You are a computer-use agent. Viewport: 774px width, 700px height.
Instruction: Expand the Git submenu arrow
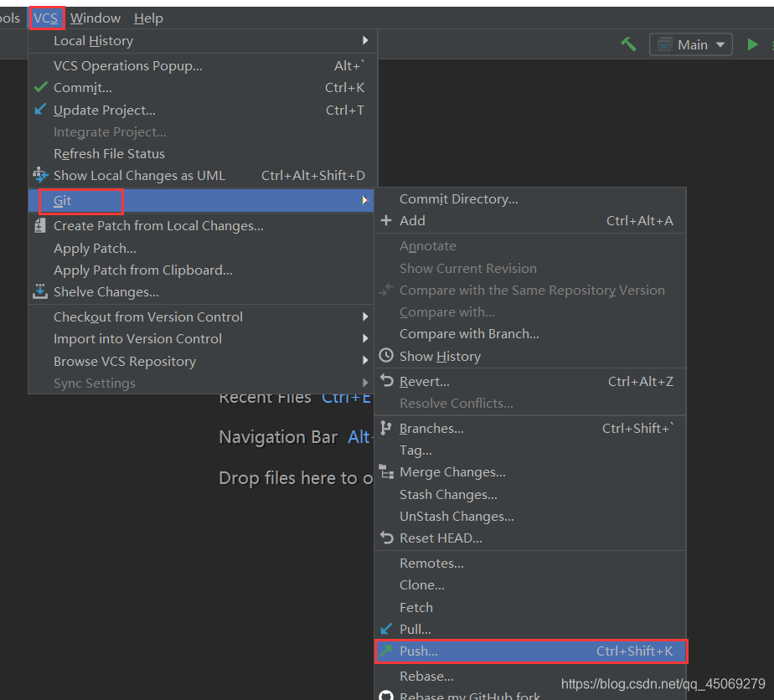point(365,200)
